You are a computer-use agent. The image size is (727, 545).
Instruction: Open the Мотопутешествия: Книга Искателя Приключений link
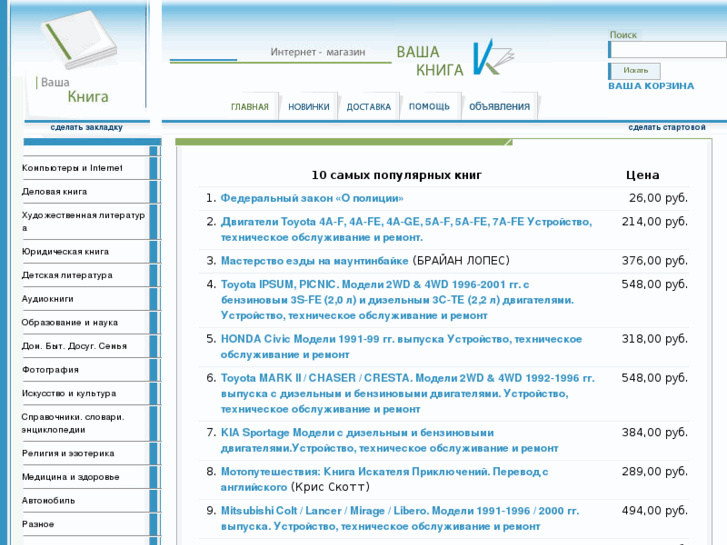[x=384, y=479]
